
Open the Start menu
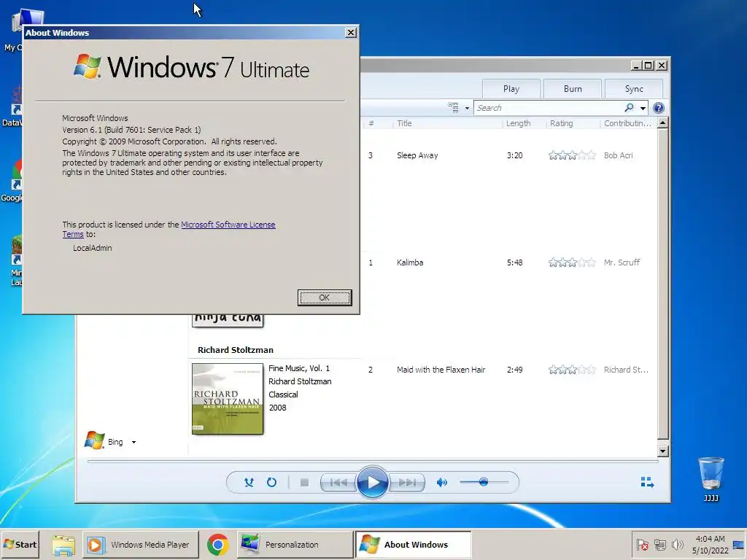coord(20,545)
